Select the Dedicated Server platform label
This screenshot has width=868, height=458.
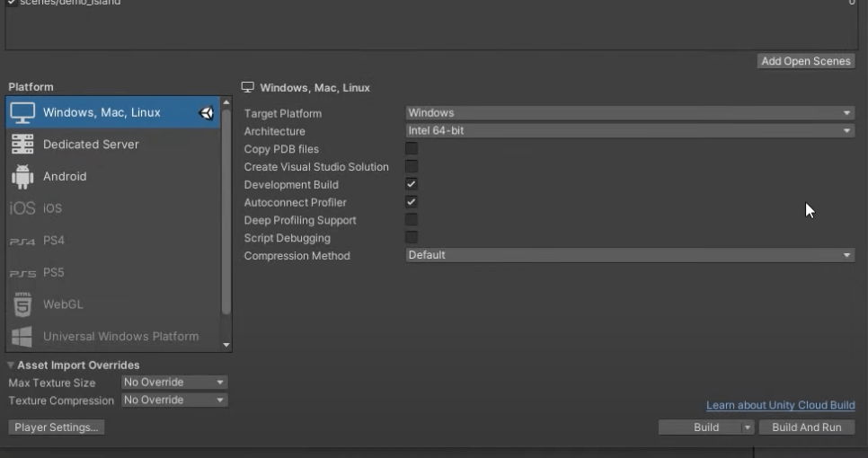[91, 145]
